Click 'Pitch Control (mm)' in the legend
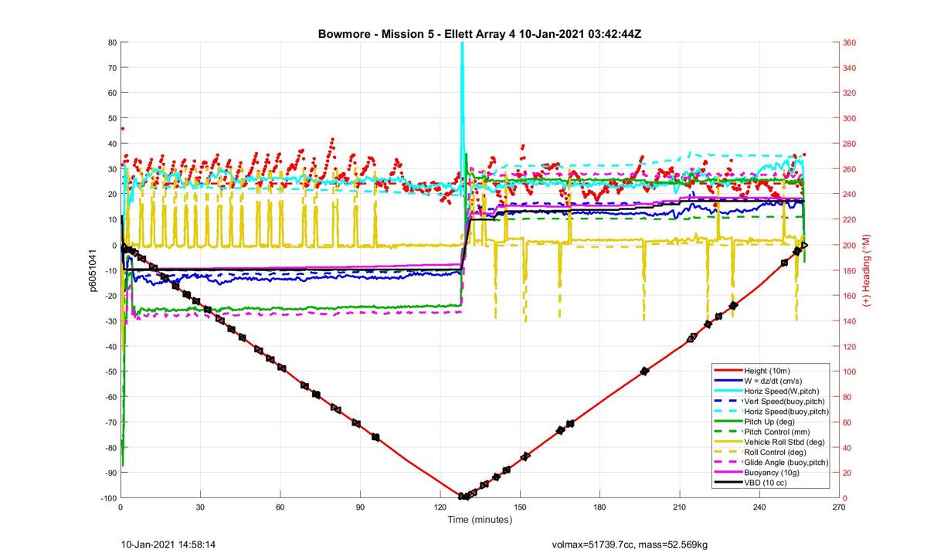The width and height of the screenshot is (927, 560). [x=778, y=432]
